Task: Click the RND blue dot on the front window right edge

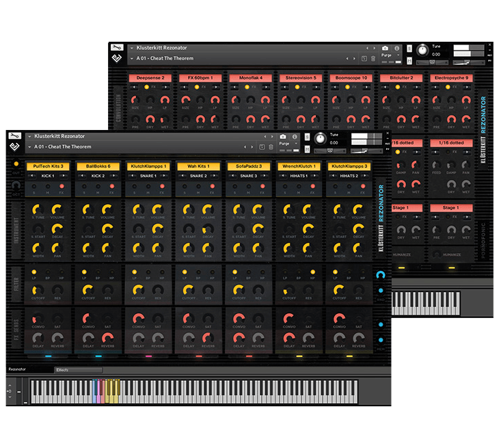Action: click(x=381, y=291)
